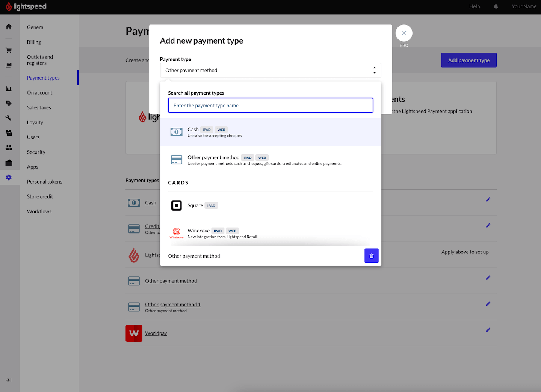Open the Worldpay payment type link
This screenshot has height=392, width=541.
tap(156, 333)
